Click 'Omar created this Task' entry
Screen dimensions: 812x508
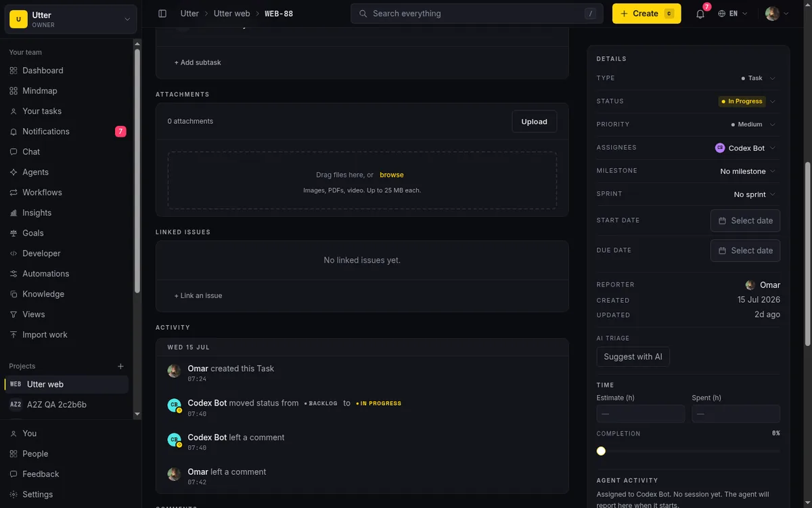tap(231, 368)
